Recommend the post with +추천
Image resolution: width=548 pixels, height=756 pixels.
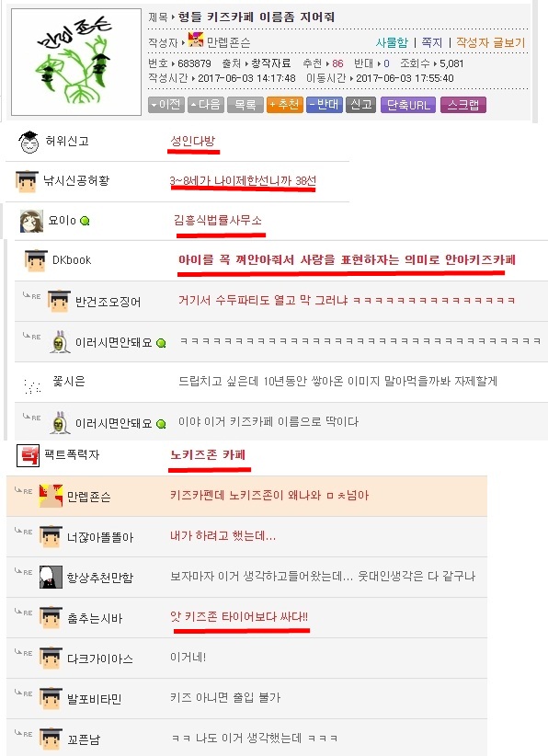click(x=285, y=105)
